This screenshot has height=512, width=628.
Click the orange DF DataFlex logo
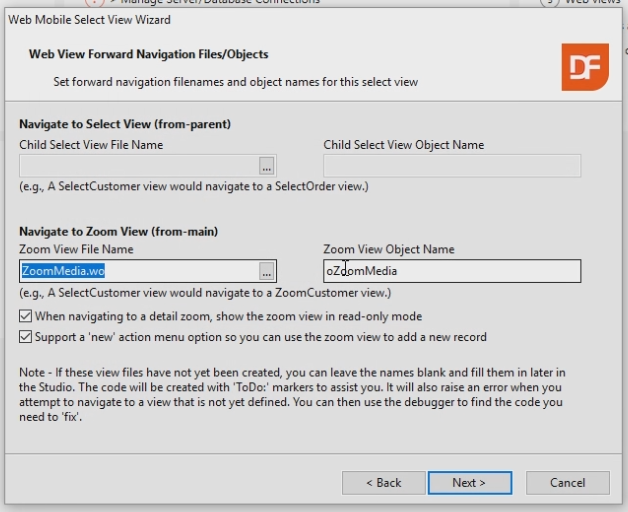click(585, 67)
